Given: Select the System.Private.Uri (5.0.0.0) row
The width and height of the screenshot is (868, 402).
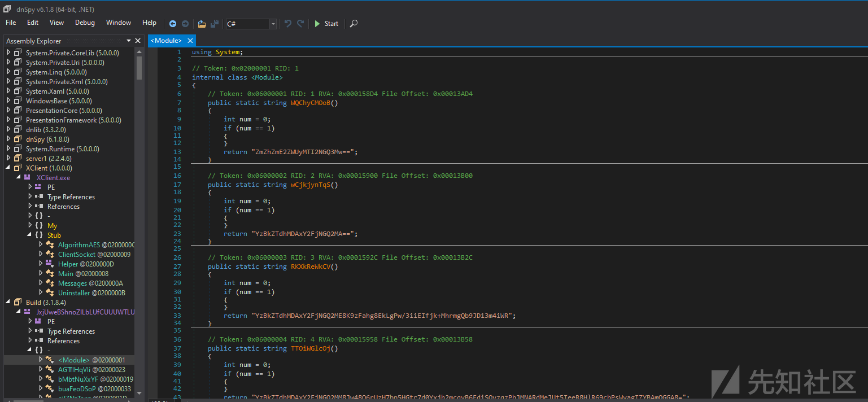Looking at the screenshot, I should click(69, 63).
